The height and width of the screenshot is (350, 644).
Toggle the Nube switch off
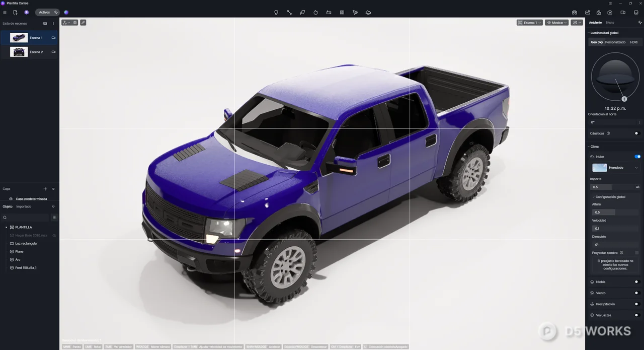[x=637, y=157]
